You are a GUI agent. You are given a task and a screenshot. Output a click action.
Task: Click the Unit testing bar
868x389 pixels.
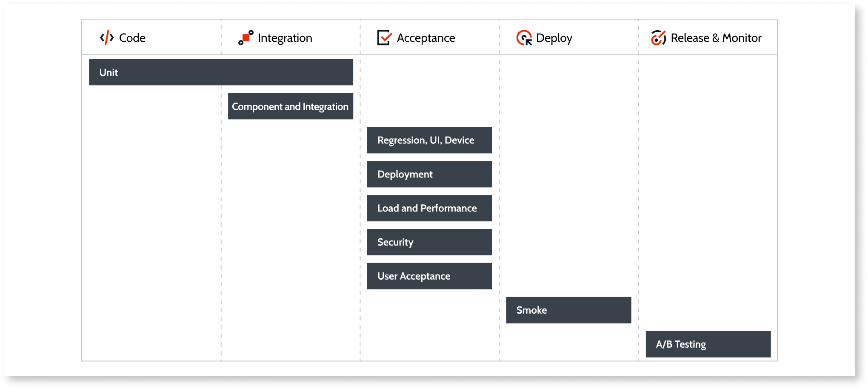coord(221,72)
